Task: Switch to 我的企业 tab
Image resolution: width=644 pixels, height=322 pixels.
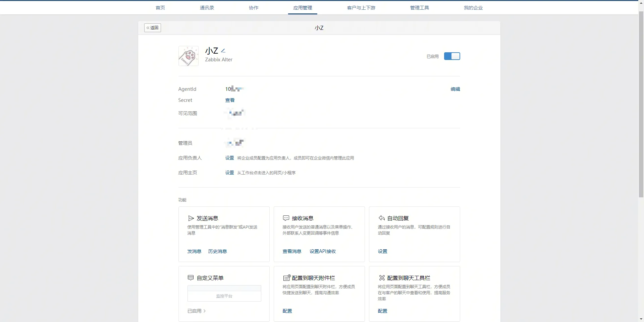Action: tap(473, 8)
